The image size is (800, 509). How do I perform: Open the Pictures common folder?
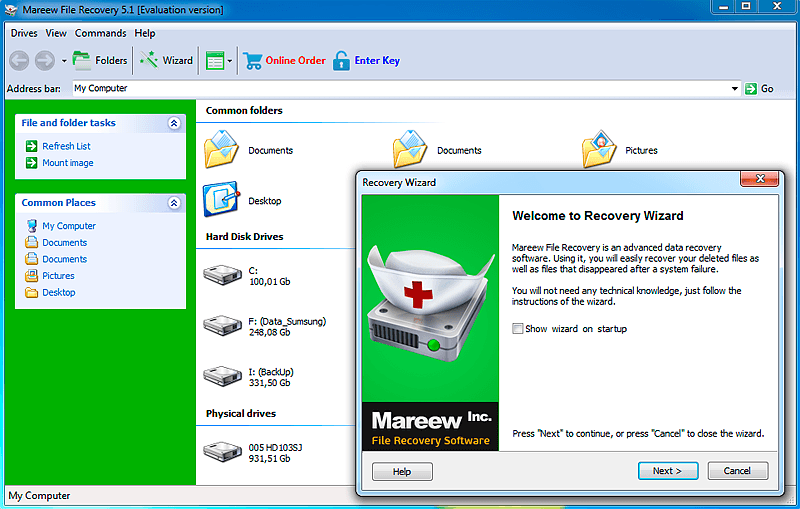599,150
